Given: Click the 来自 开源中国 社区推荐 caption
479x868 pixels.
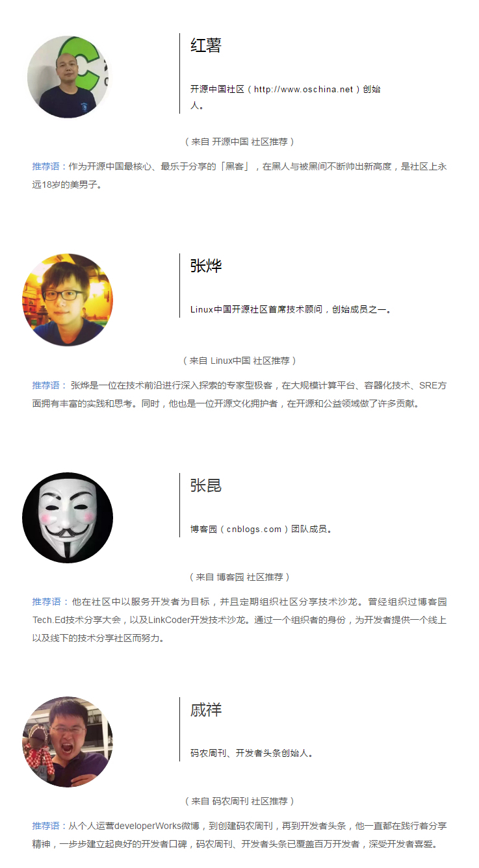Looking at the screenshot, I should (239, 142).
